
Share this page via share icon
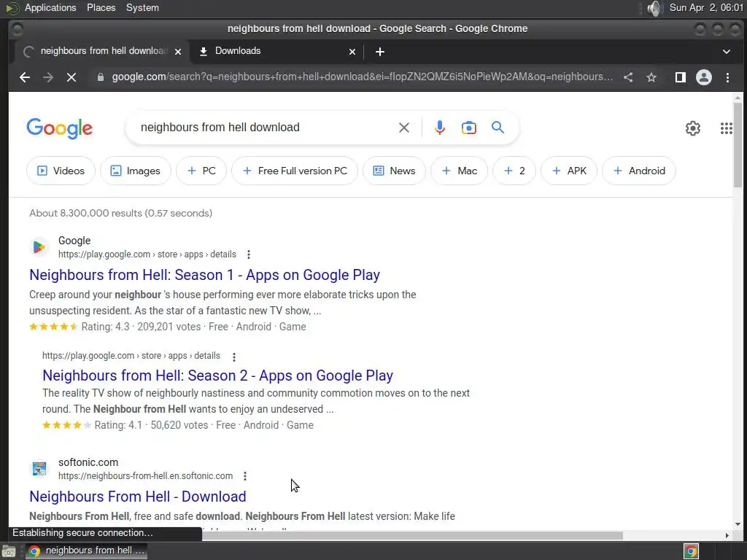pyautogui.click(x=628, y=77)
